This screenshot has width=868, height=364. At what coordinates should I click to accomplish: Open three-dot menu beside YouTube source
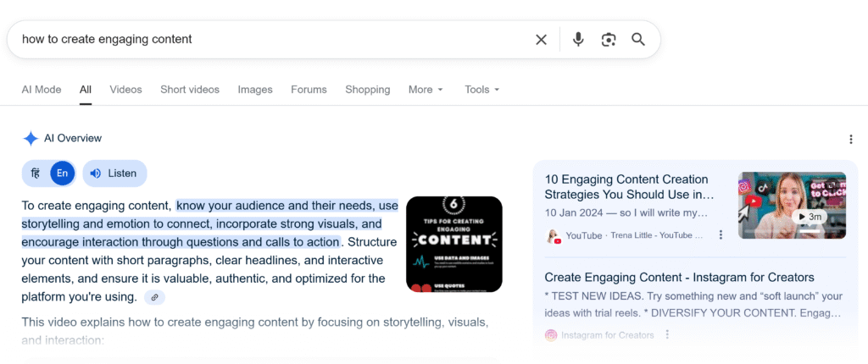(x=721, y=235)
